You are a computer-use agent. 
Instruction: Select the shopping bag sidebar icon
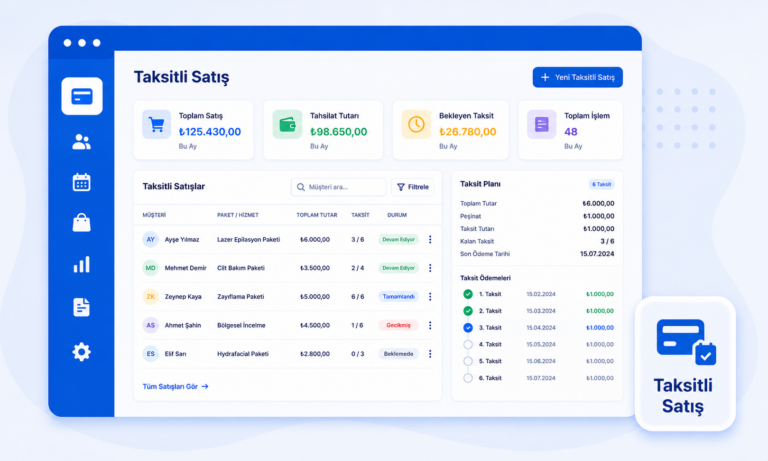(81, 222)
